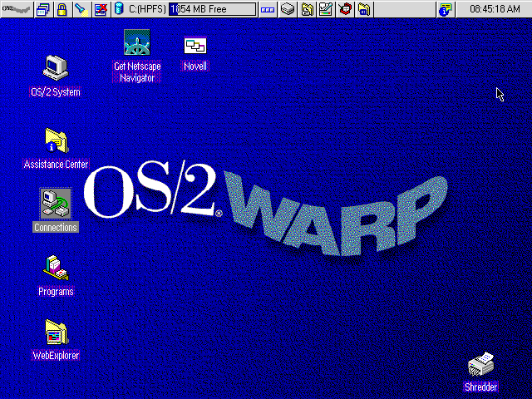
Task: Click the 08:45:18 AM clock display
Action: coord(495,9)
